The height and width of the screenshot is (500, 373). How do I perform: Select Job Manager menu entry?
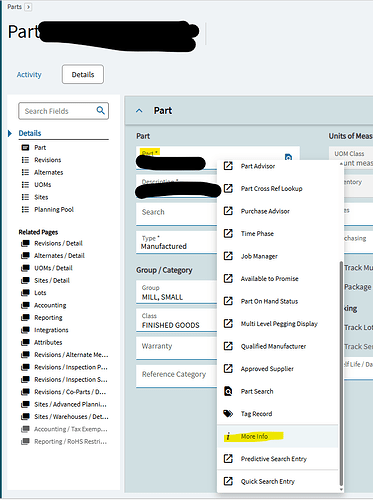[x=277, y=256]
